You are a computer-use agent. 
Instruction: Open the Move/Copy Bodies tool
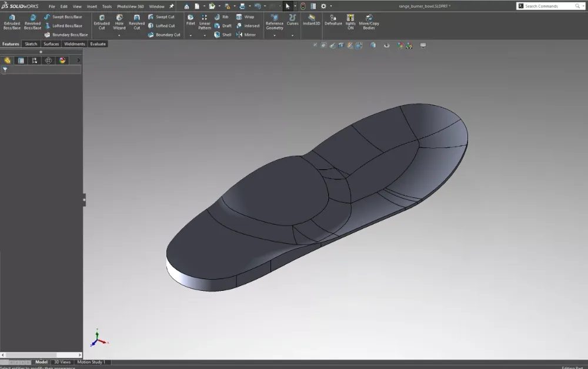click(x=369, y=22)
